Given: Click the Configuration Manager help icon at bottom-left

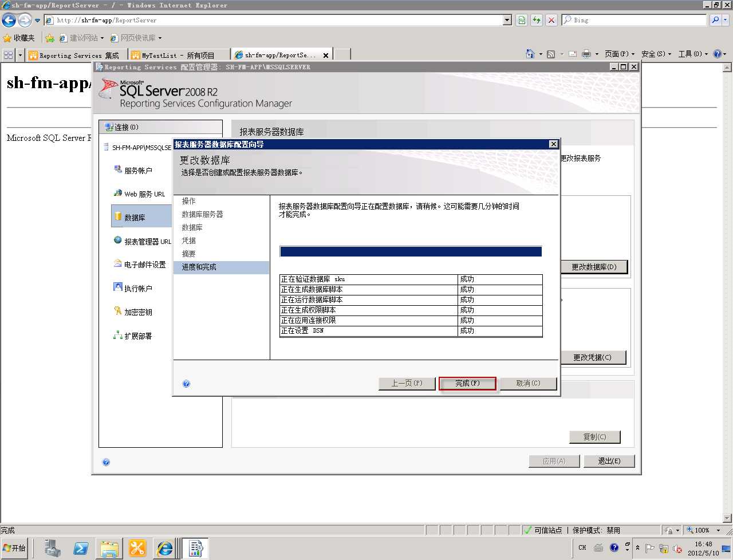Looking at the screenshot, I should click(x=106, y=462).
